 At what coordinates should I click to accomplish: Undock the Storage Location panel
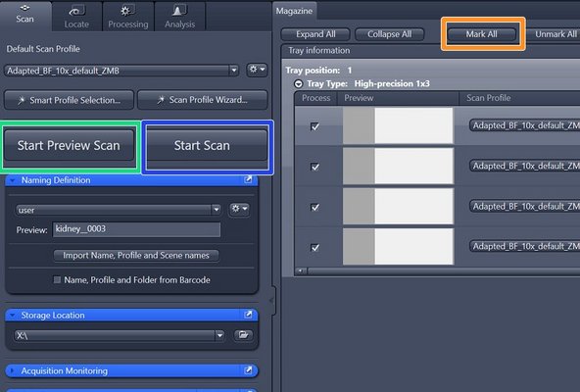248,315
